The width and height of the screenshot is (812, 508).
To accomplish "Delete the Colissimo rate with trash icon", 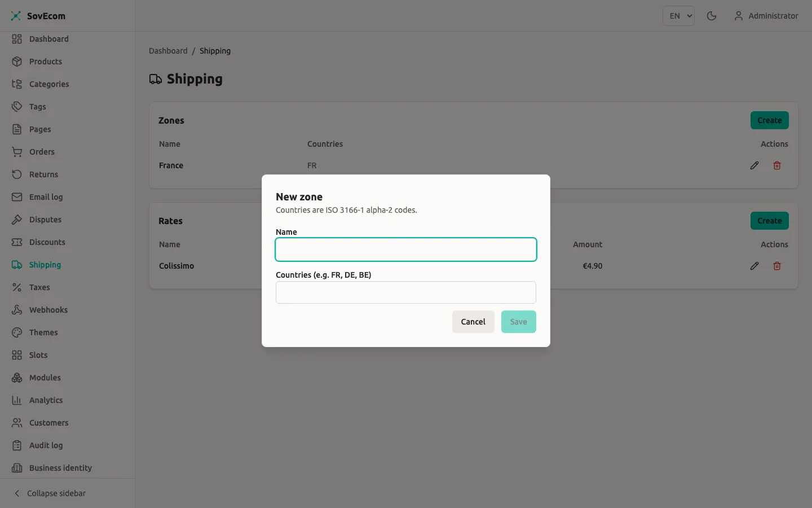I will tap(777, 266).
